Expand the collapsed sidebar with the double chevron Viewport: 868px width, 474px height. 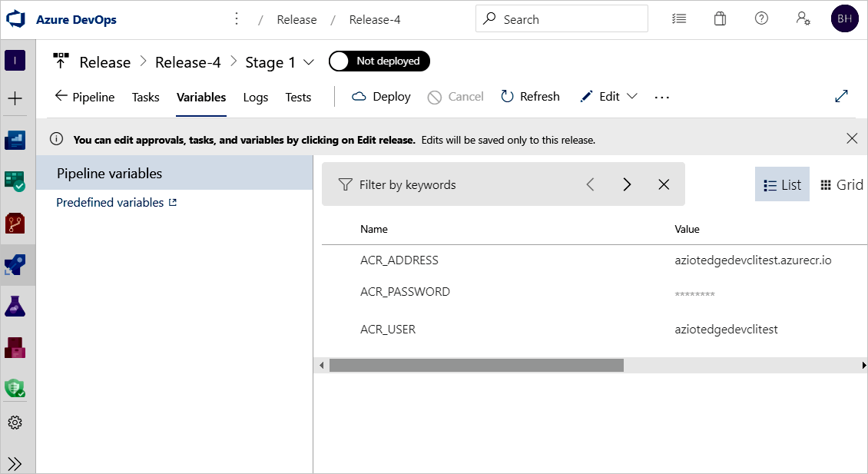pyautogui.click(x=15, y=462)
